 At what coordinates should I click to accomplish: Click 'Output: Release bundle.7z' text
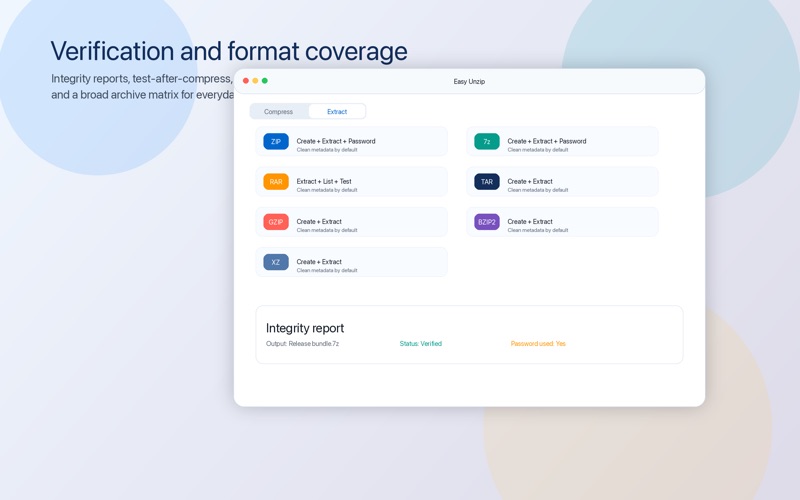pyautogui.click(x=303, y=343)
